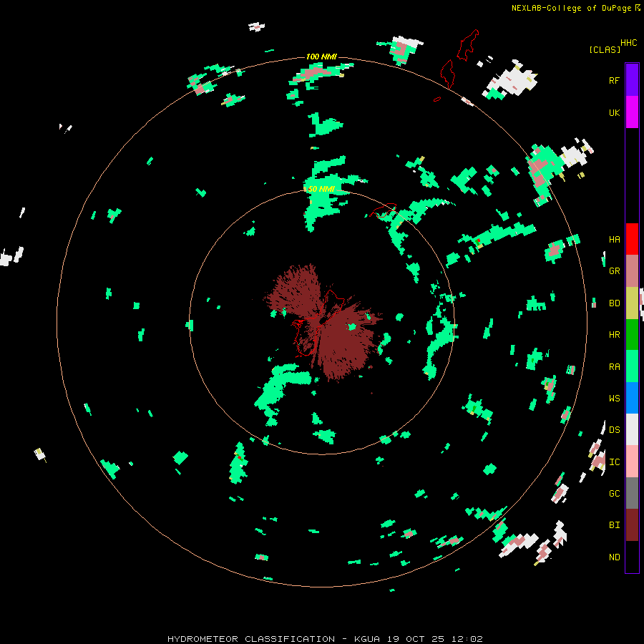Click the brown biological echo at radar center
The height and width of the screenshot is (644, 644).
323,323
